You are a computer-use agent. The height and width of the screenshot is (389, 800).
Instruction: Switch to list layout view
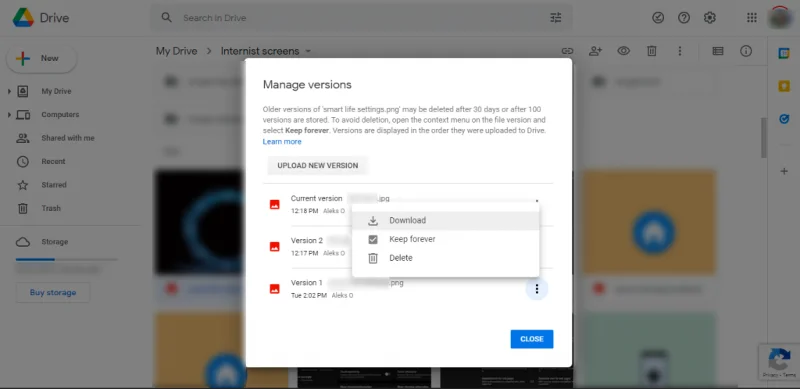click(718, 51)
